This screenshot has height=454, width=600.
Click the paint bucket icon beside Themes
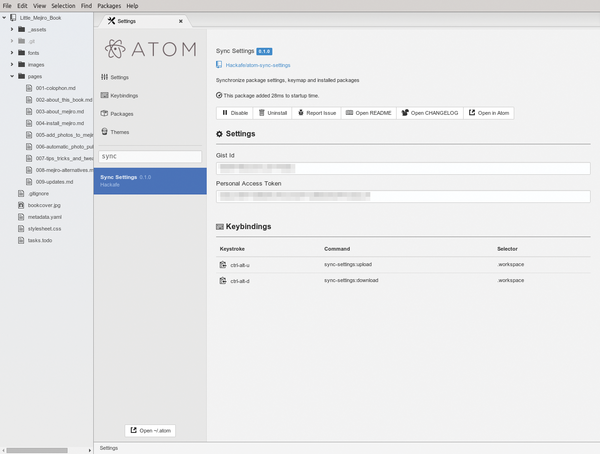104,132
